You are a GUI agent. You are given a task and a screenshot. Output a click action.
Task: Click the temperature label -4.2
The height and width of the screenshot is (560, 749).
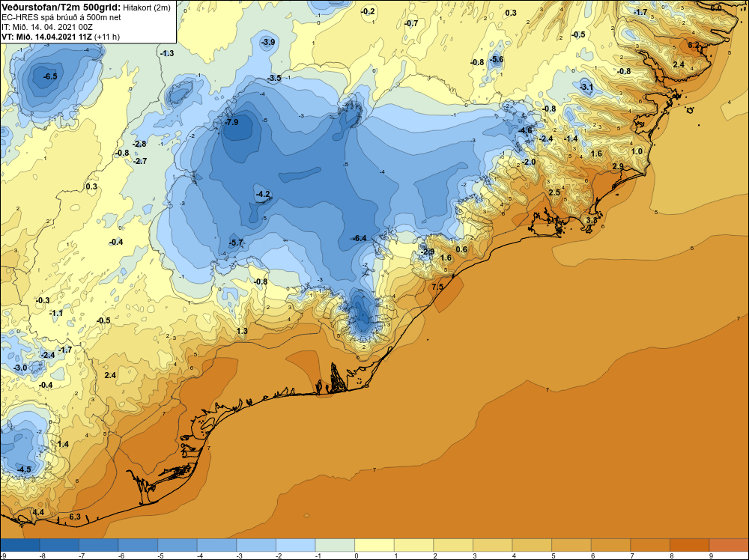pyautogui.click(x=263, y=195)
